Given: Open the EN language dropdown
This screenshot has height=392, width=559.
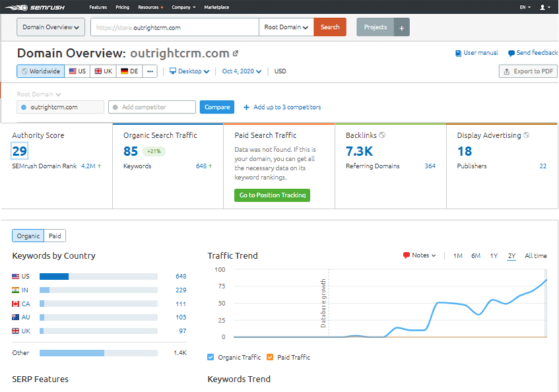Looking at the screenshot, I should pyautogui.click(x=525, y=7).
